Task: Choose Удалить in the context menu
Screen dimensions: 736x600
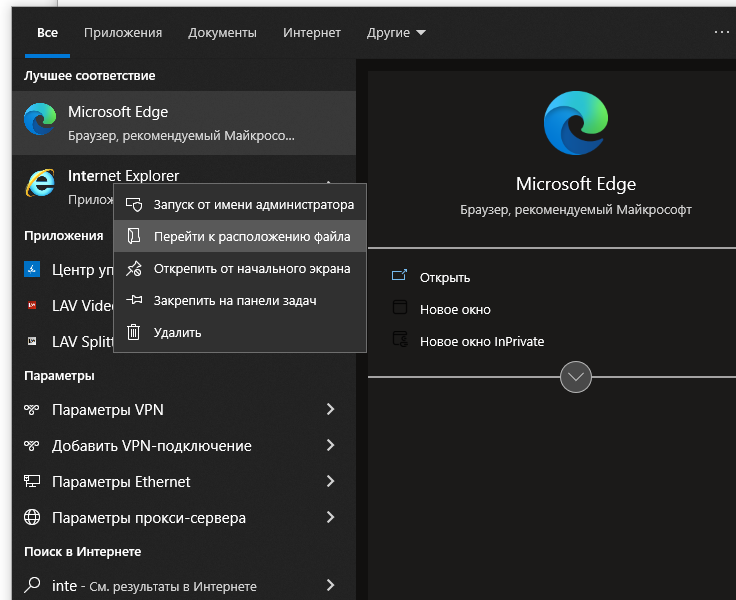Action: tap(240, 332)
